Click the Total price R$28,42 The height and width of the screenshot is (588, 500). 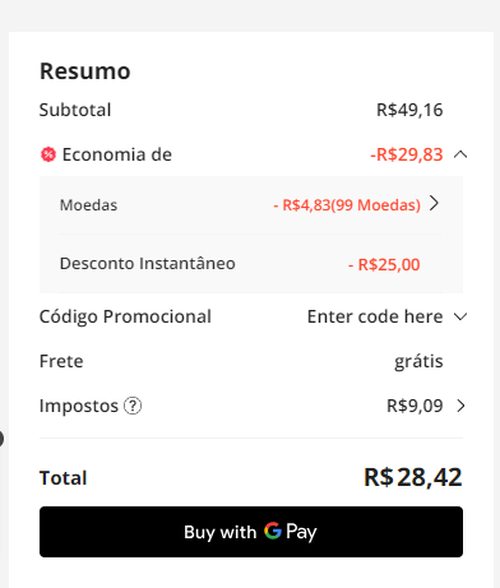pyautogui.click(x=413, y=477)
